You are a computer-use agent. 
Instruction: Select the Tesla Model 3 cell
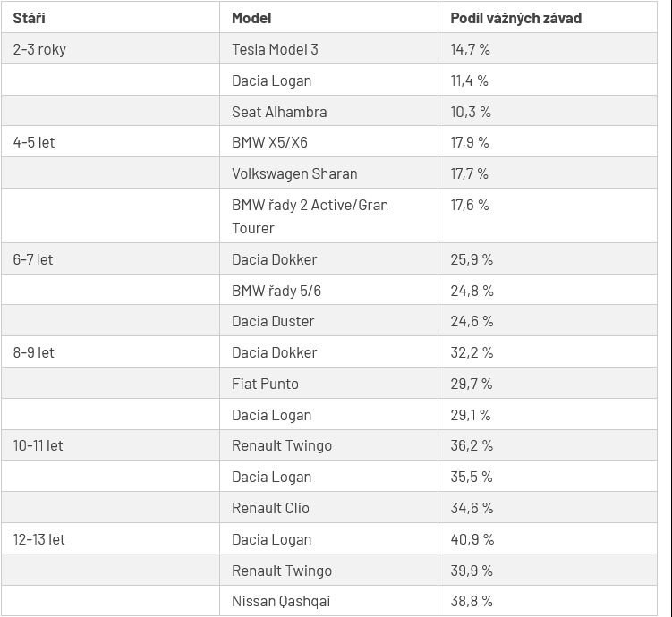pyautogui.click(x=328, y=49)
